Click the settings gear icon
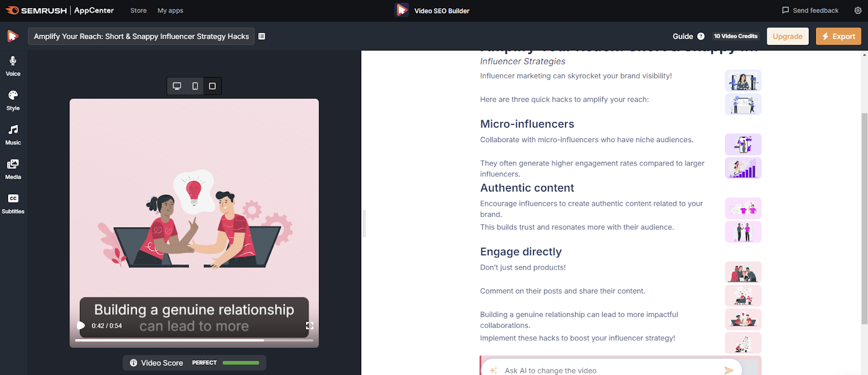 858,10
